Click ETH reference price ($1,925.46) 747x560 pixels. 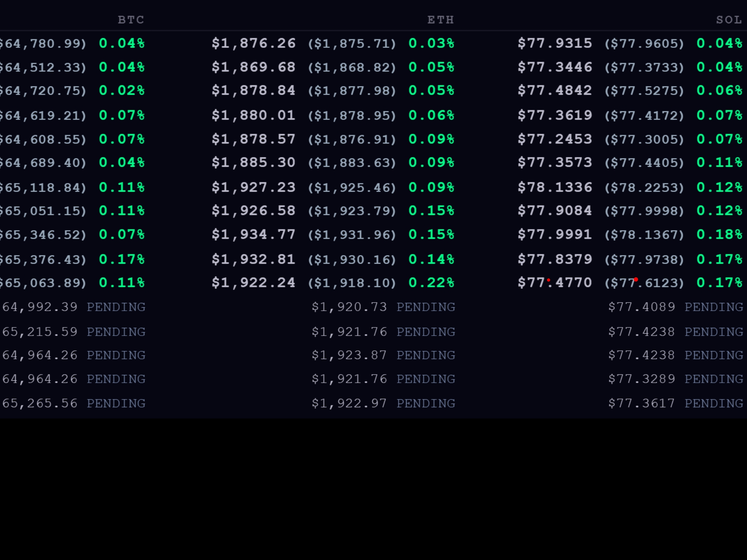tap(352, 187)
